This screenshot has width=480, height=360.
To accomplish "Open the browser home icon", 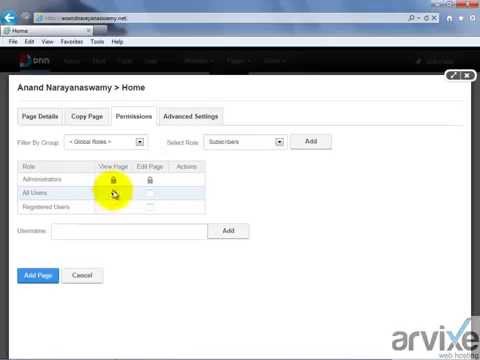I will 449,19.
